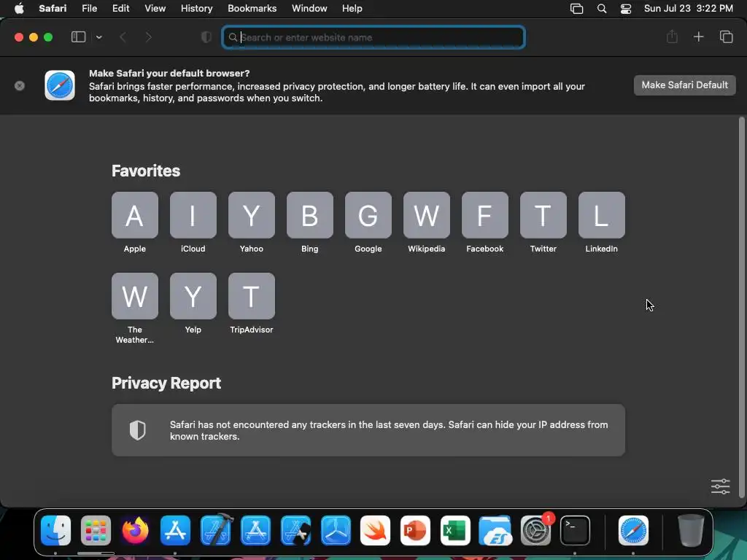Image resolution: width=747 pixels, height=560 pixels.
Task: Go back with the back arrow
Action: (x=123, y=37)
